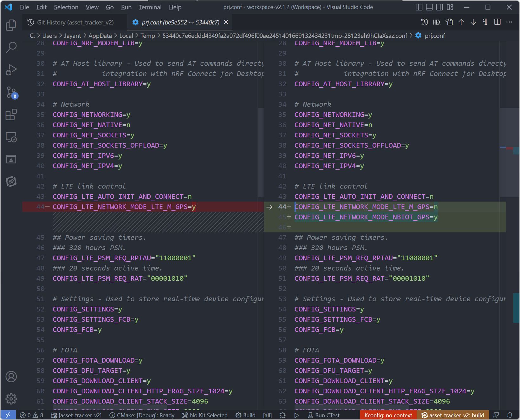Open the More Actions ellipsis menu

(x=509, y=22)
